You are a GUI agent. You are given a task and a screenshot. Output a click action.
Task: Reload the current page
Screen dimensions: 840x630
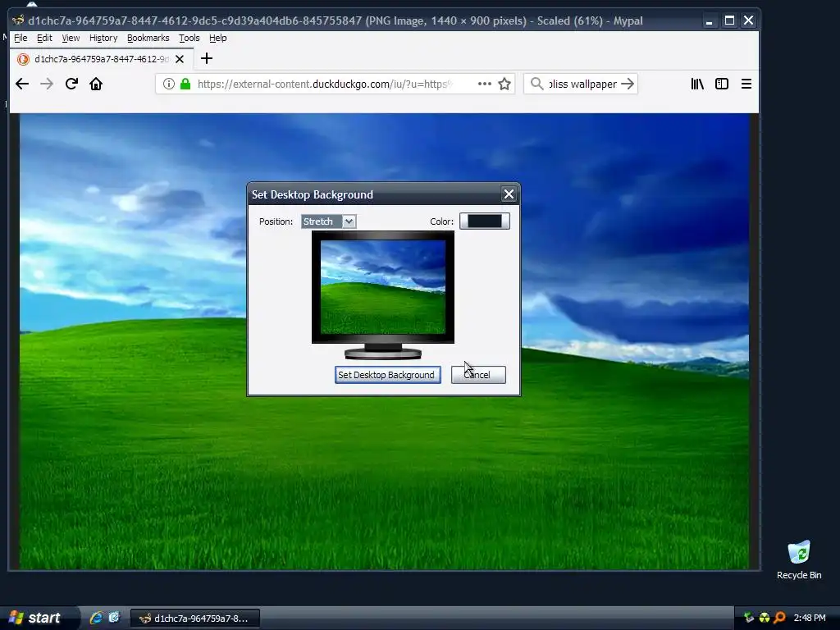(x=71, y=84)
